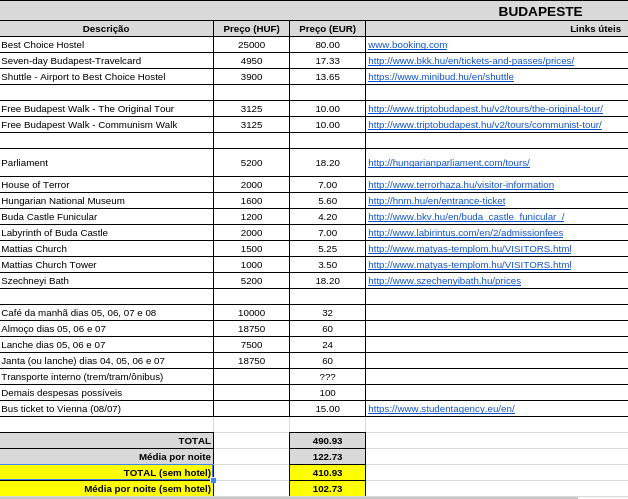Follow the hungarianparliament.com tours link
The width and height of the screenshot is (628, 499).
[x=448, y=163]
